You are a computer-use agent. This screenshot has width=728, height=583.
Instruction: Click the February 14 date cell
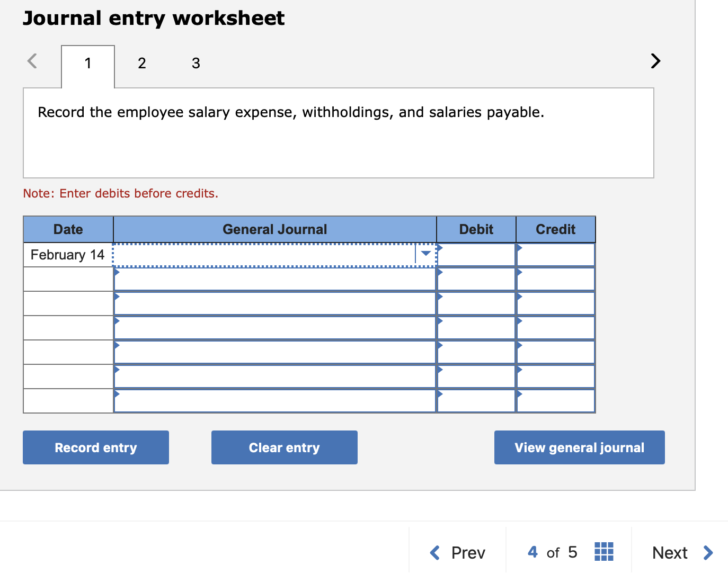coord(67,255)
